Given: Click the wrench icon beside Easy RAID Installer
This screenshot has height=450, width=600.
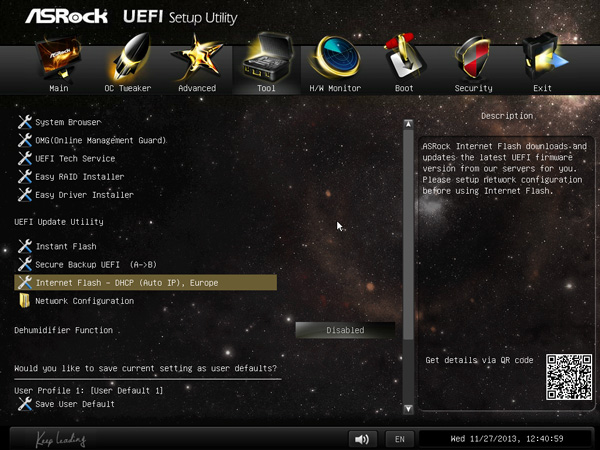Looking at the screenshot, I should point(25,176).
